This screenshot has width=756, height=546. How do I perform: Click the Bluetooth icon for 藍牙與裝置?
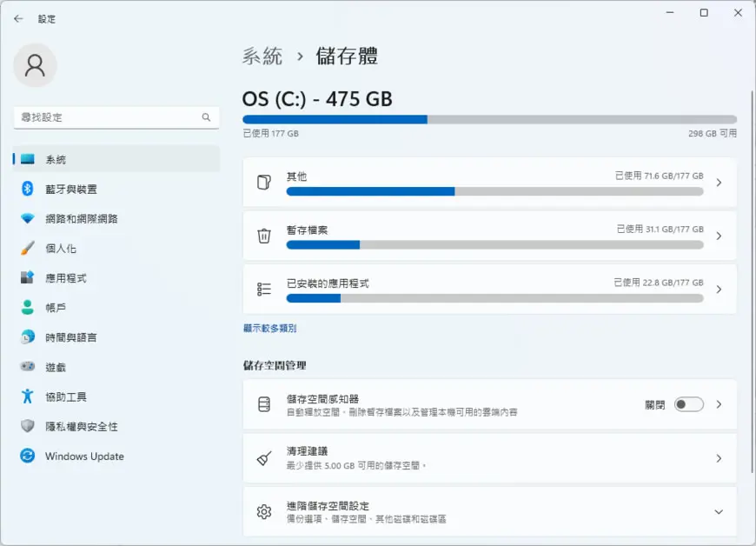coord(28,189)
